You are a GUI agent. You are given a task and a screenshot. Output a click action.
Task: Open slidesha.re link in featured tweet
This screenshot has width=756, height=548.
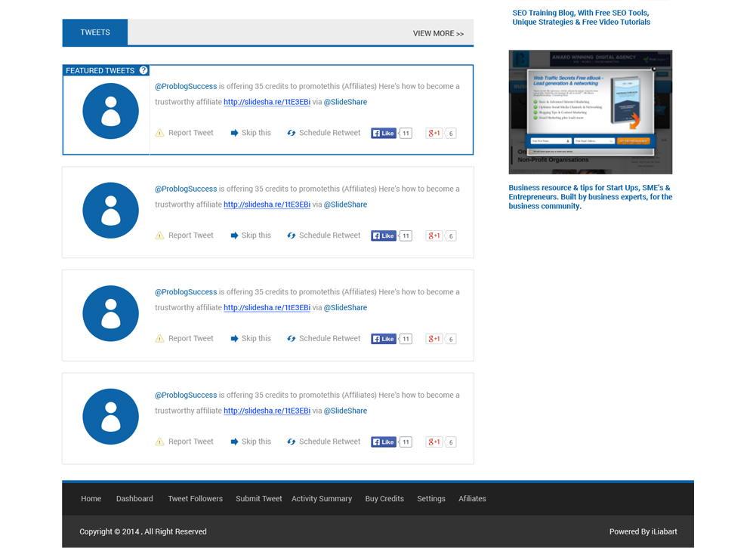[267, 102]
